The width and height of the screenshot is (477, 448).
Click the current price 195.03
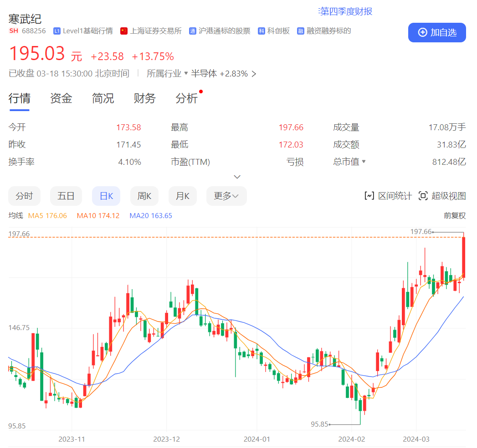coord(37,53)
